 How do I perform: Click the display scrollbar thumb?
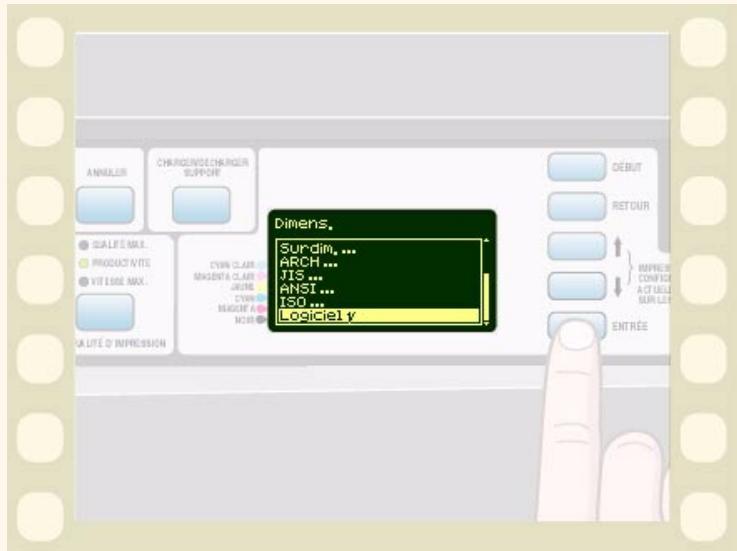486,297
